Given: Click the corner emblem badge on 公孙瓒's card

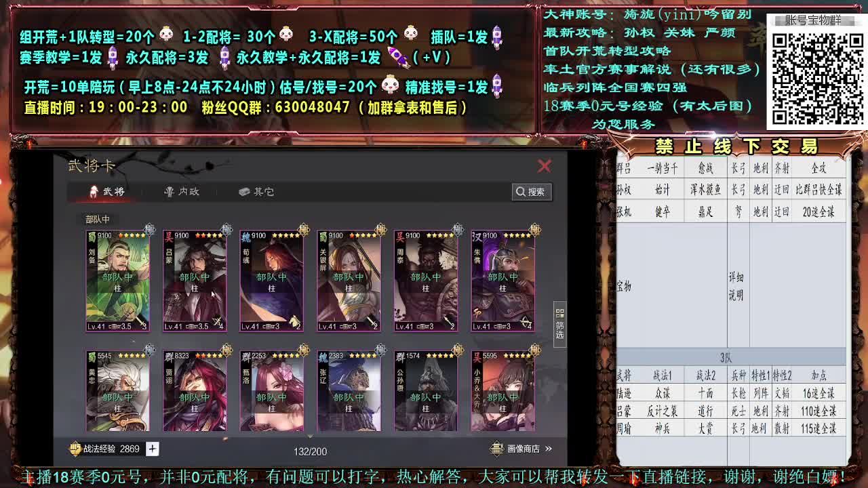Looking at the screenshot, I should 458,350.
